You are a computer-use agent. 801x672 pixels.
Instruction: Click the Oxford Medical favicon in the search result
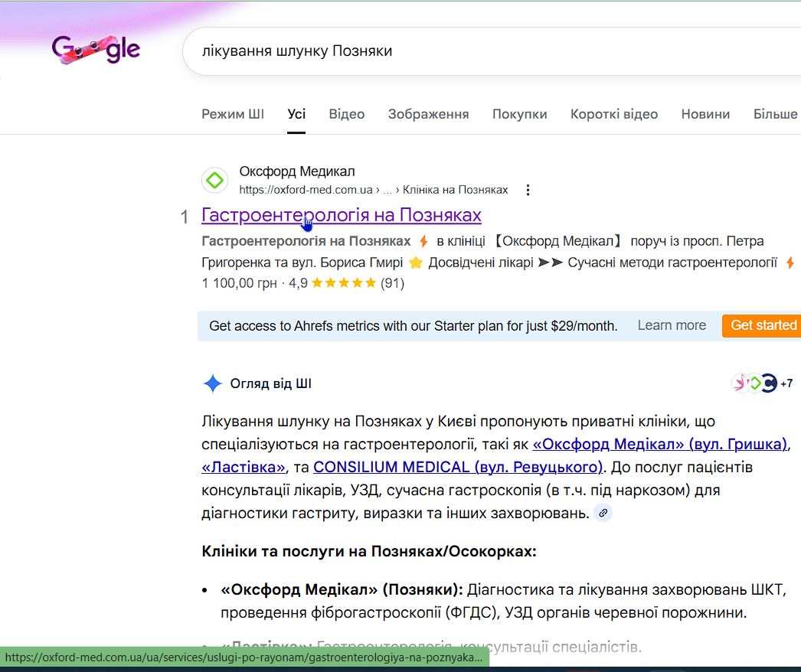(x=214, y=181)
